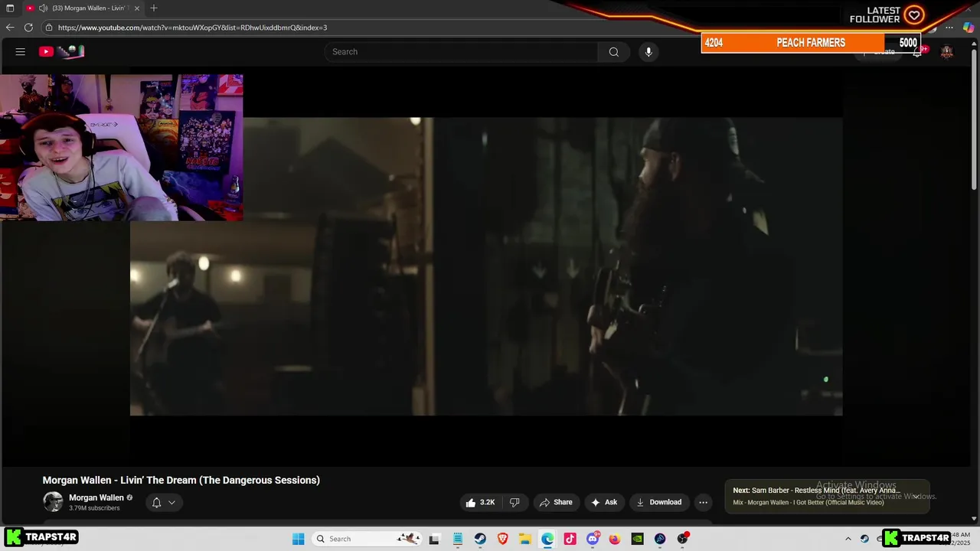Click Steam icon in system tray
Screen dimensions: 980x551
(864, 539)
